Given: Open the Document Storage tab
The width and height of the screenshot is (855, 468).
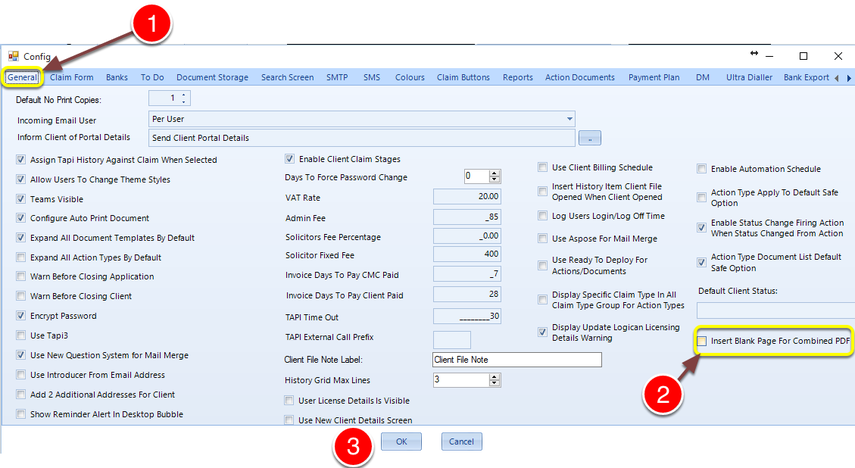Looking at the screenshot, I should (x=212, y=77).
